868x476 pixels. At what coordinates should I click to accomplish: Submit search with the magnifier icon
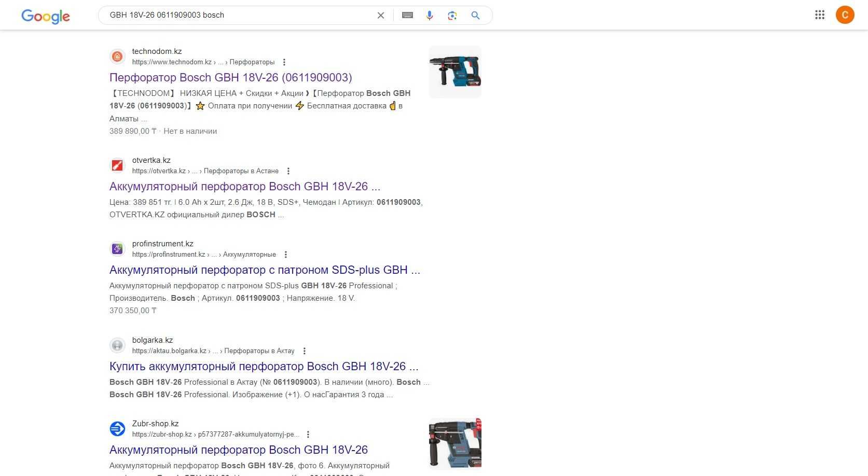click(475, 16)
